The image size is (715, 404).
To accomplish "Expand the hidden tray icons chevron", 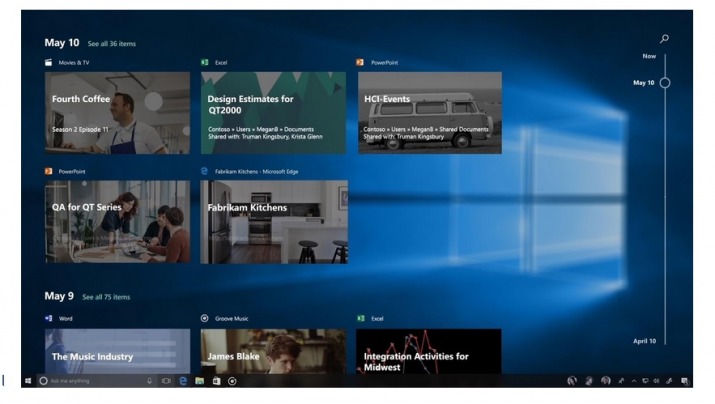I will click(x=634, y=381).
